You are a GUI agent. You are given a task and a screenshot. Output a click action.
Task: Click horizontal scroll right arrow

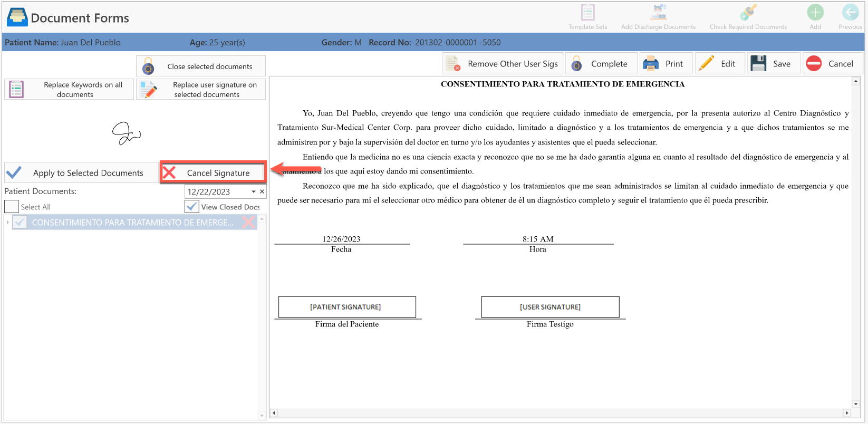(x=847, y=413)
